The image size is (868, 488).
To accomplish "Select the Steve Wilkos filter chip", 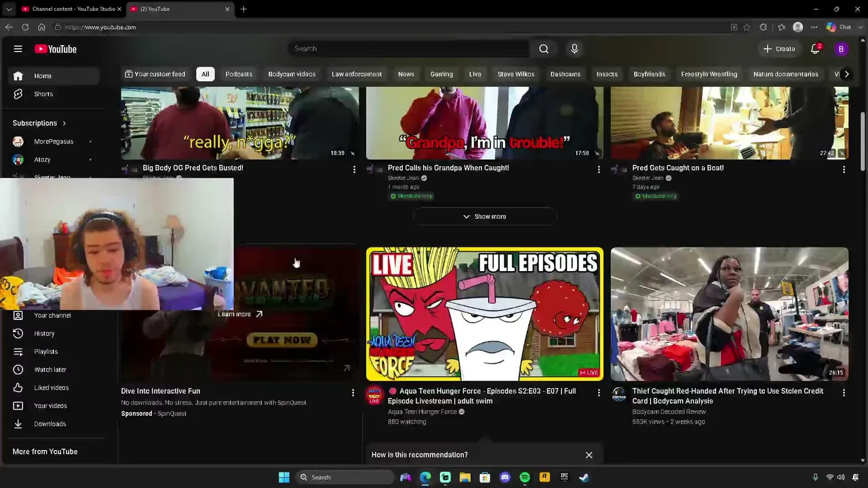I will (x=516, y=74).
